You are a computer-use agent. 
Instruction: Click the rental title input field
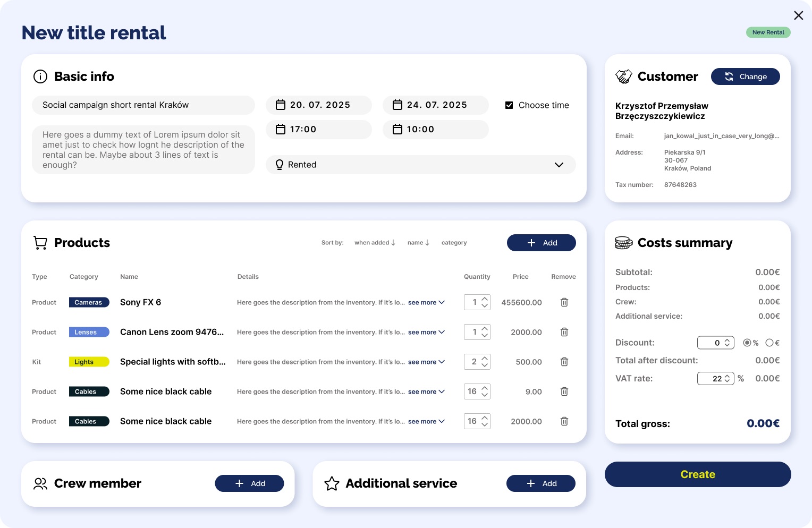[x=143, y=105]
